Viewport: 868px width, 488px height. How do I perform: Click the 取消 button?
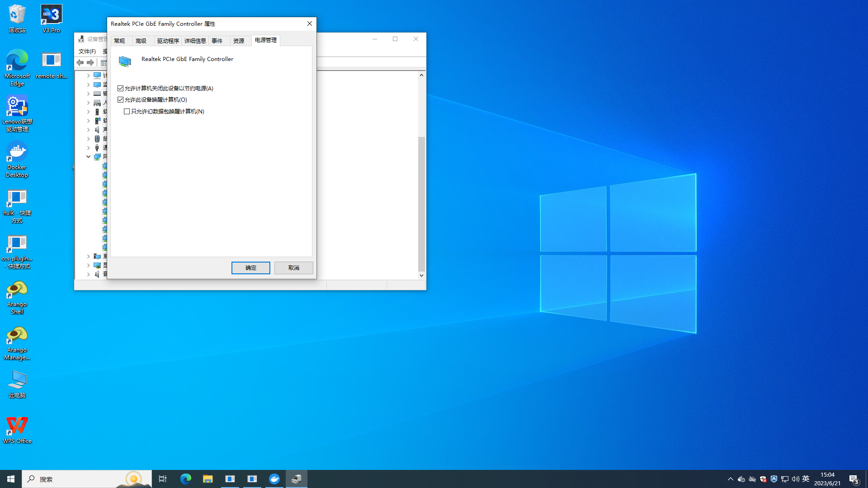click(x=293, y=268)
